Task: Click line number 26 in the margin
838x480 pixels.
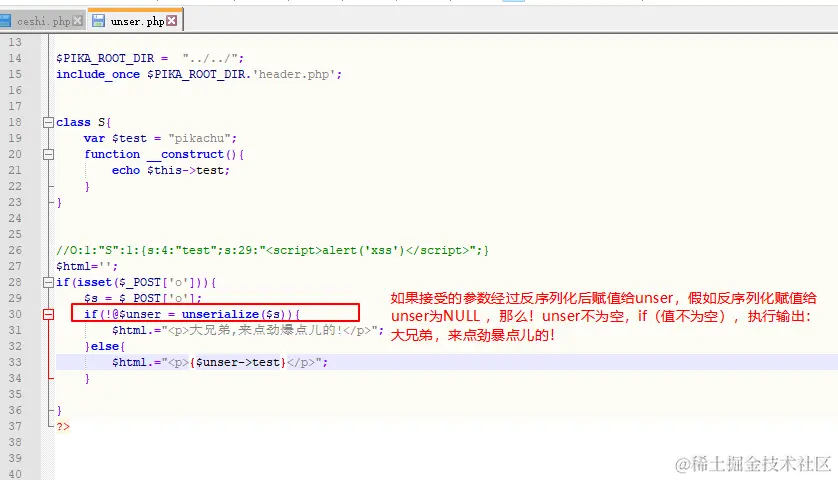Action: pyautogui.click(x=15, y=250)
